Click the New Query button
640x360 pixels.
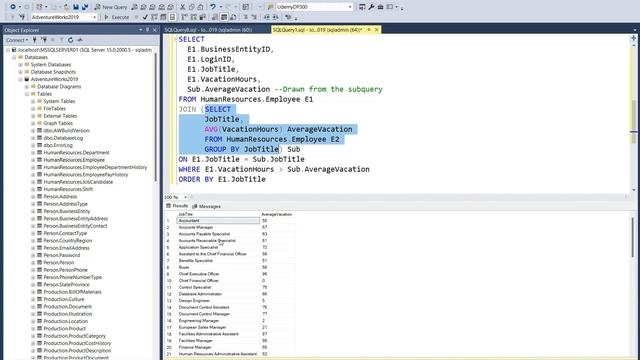111,7
